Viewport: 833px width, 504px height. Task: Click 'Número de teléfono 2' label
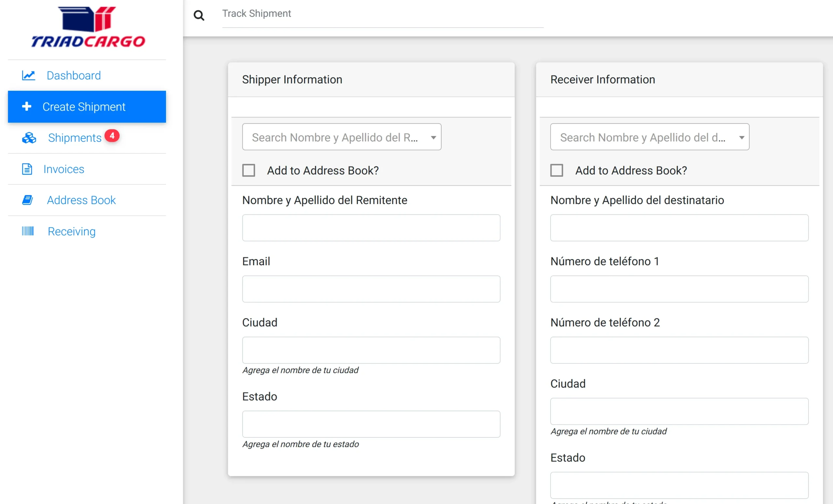click(x=605, y=322)
